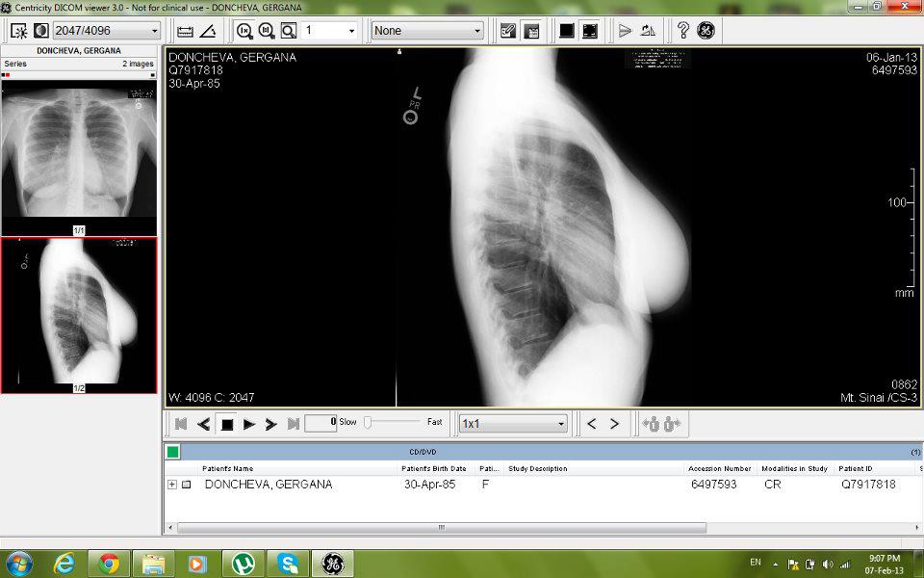Go to previous image with < button
The height and width of the screenshot is (578, 924).
coord(592,424)
